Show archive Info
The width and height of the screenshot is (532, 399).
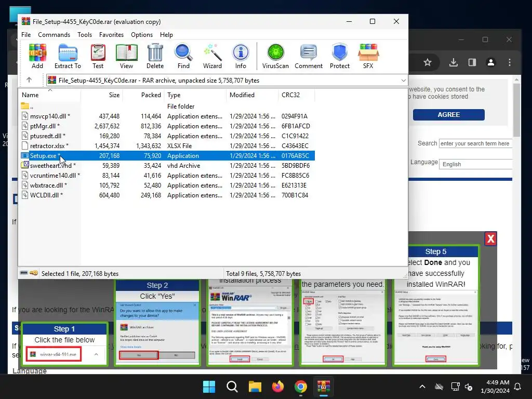tap(241, 56)
